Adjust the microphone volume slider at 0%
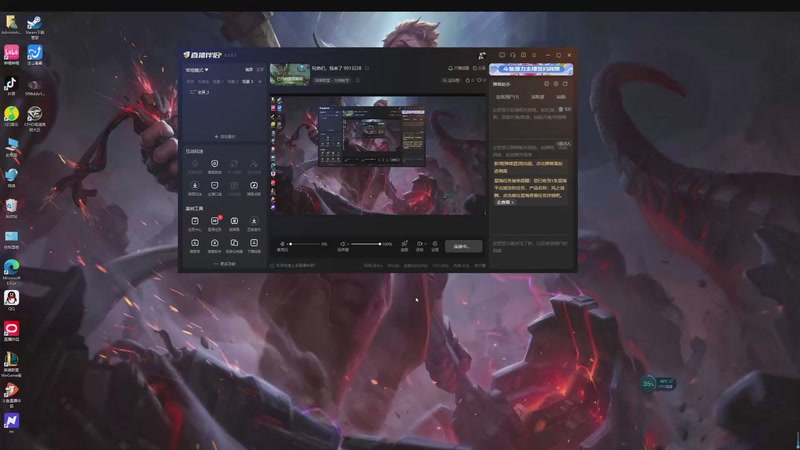Viewport: 800px width, 450px height. click(306, 244)
